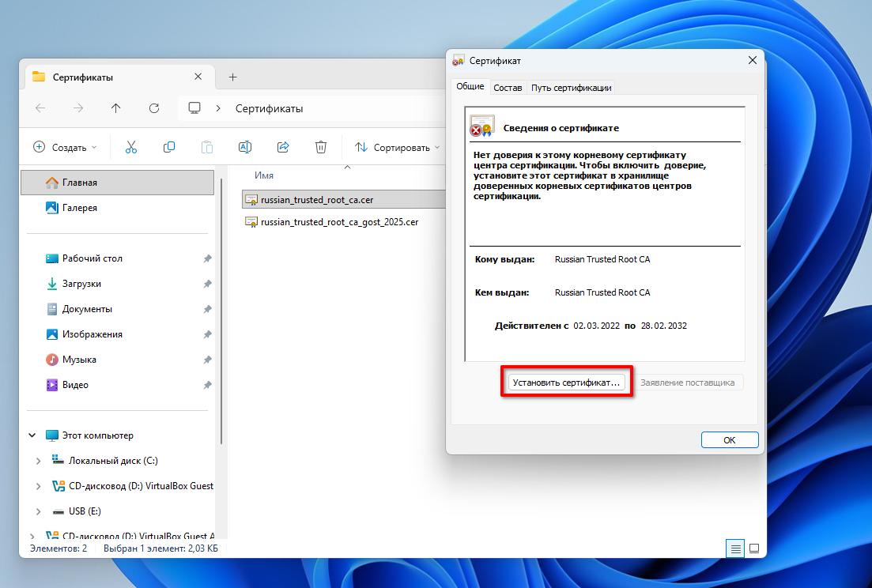872x588 pixels.
Task: Unpin Изображения via its pin icon
Action: pyautogui.click(x=207, y=334)
